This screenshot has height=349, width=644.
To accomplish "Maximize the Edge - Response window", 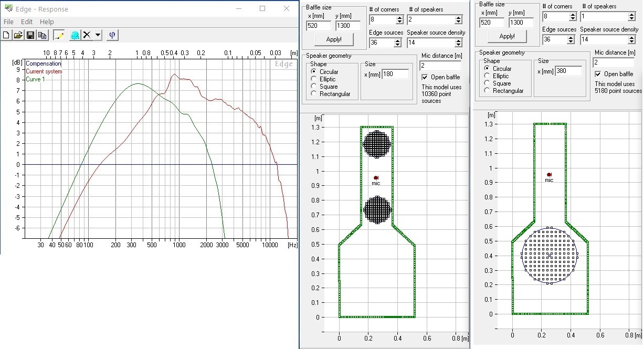I will coord(262,8).
